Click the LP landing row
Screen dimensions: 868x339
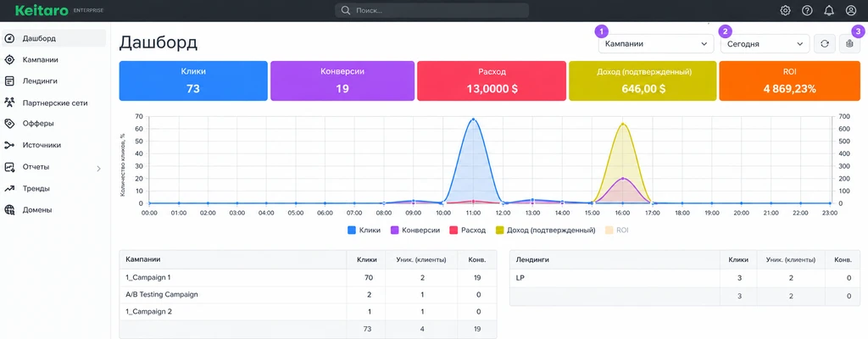click(684, 277)
